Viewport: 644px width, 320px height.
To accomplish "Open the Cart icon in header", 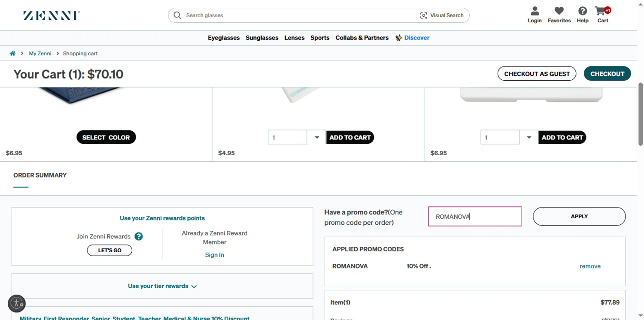I will (602, 15).
